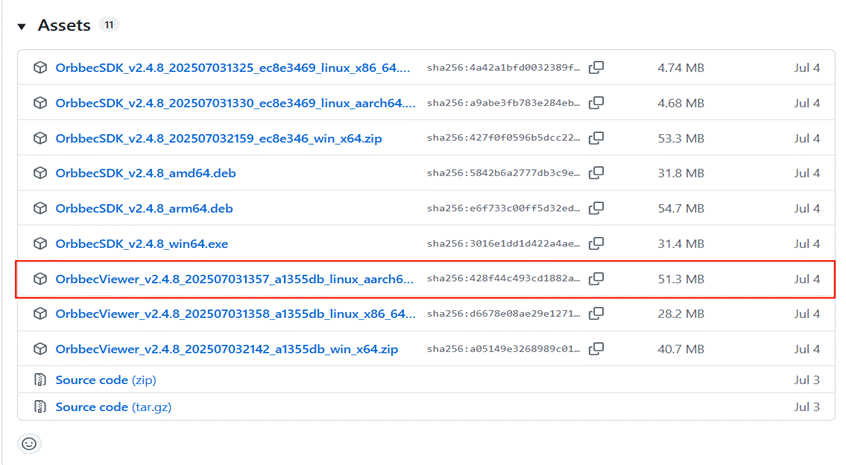This screenshot has width=846, height=465.
Task: Click package icon of OrbbecSDK win_x64.zip
Action: (40, 138)
